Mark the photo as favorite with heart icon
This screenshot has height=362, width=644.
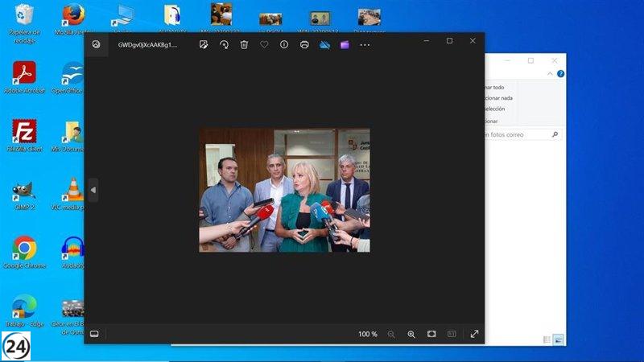pos(264,45)
